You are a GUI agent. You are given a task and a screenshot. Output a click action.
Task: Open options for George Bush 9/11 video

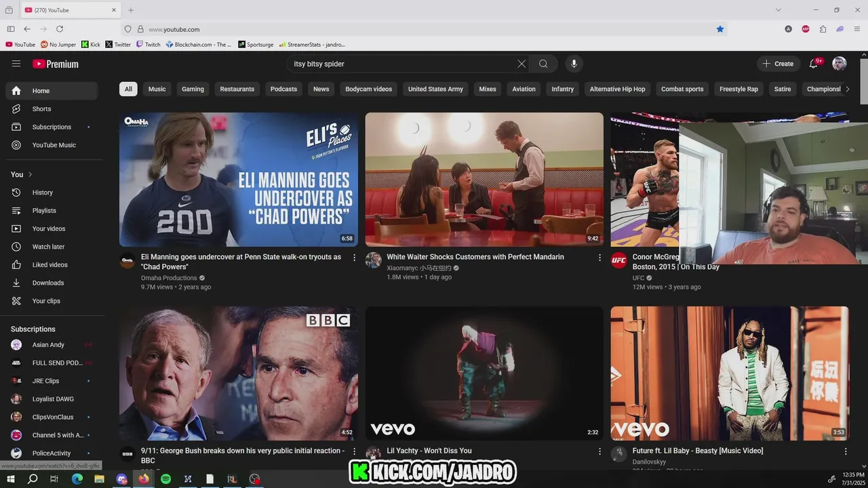pyautogui.click(x=354, y=451)
